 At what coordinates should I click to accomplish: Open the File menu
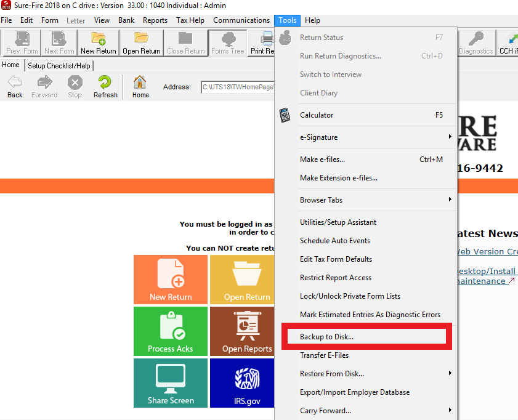6,20
